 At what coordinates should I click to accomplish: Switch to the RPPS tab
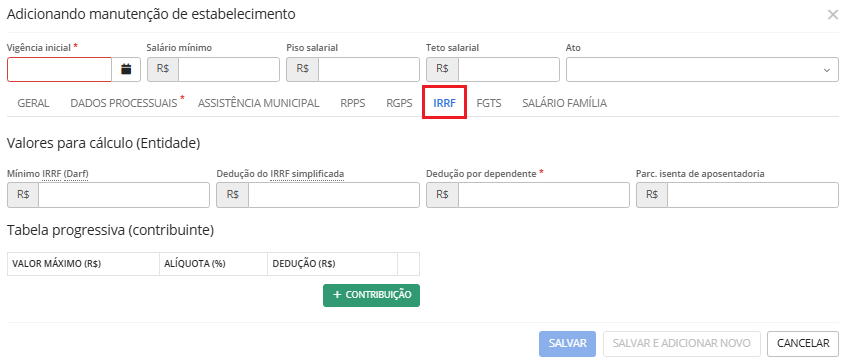(353, 103)
